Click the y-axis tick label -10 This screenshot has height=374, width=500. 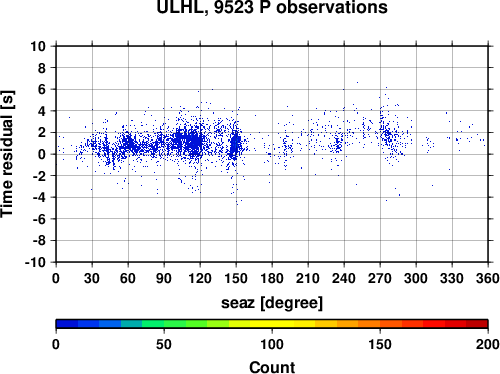point(35,262)
